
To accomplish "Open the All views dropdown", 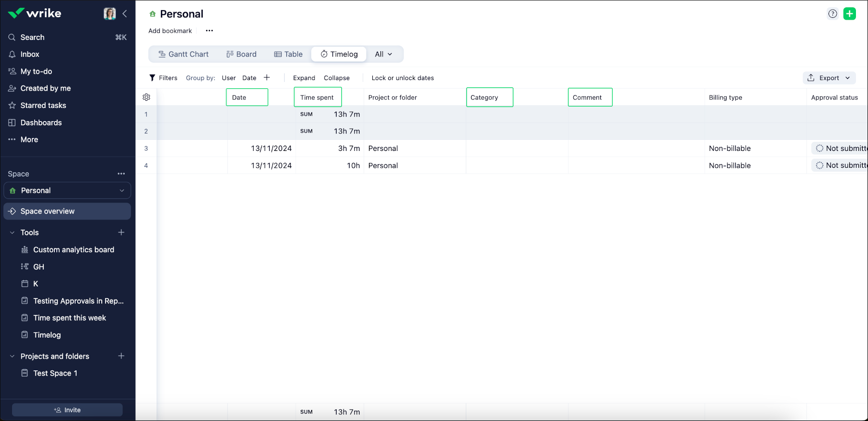I will point(383,54).
